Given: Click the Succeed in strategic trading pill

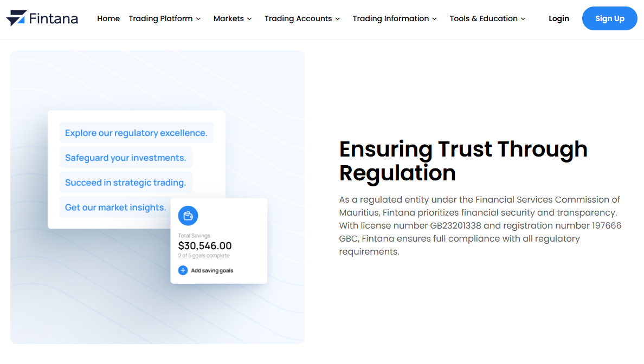Looking at the screenshot, I should (x=126, y=182).
